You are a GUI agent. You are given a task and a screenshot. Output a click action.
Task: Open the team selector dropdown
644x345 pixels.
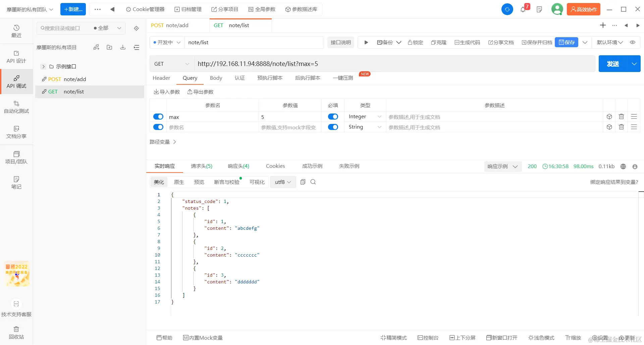click(x=30, y=9)
